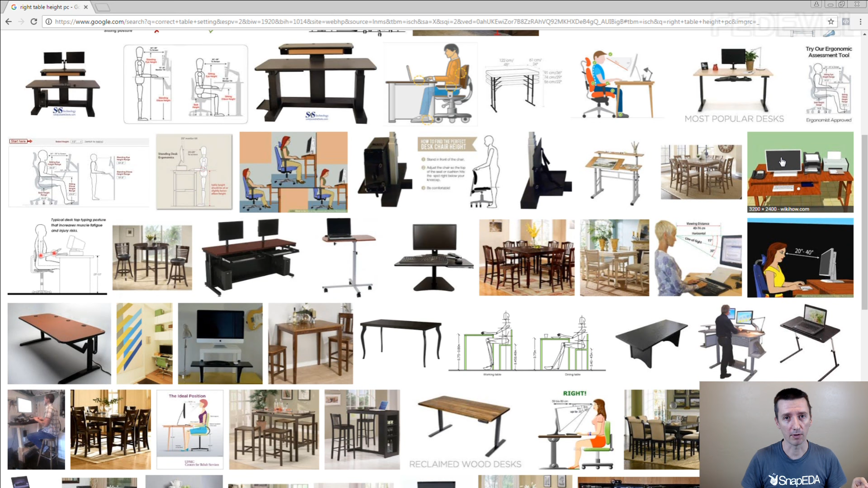This screenshot has width=868, height=488.
Task: Open a new tab
Action: click(x=103, y=7)
